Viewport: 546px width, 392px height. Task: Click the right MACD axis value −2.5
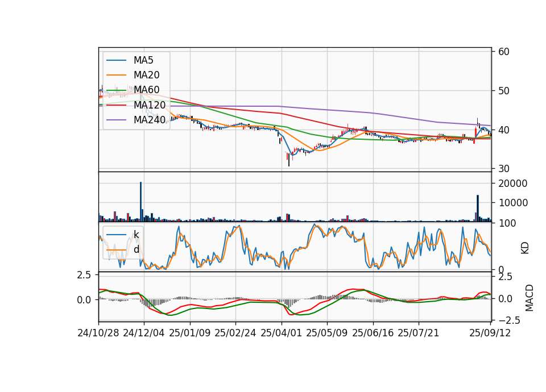[x=509, y=320]
